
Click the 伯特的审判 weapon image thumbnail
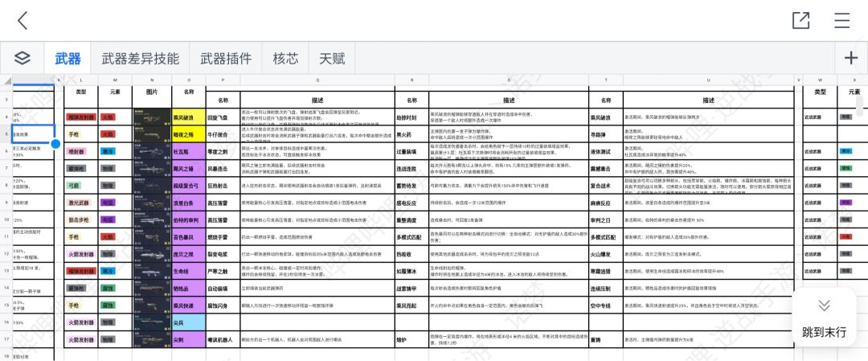coord(152,219)
